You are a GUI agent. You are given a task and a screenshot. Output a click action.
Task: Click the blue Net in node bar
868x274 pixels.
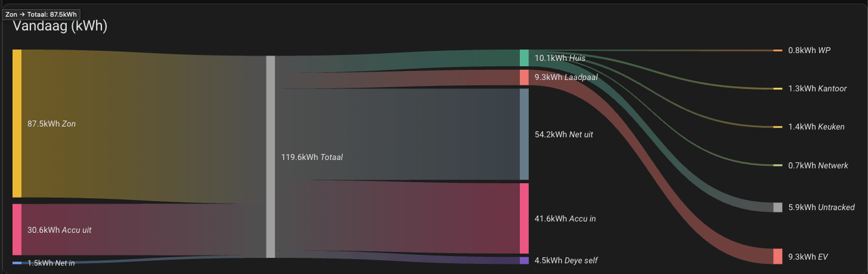tap(17, 263)
